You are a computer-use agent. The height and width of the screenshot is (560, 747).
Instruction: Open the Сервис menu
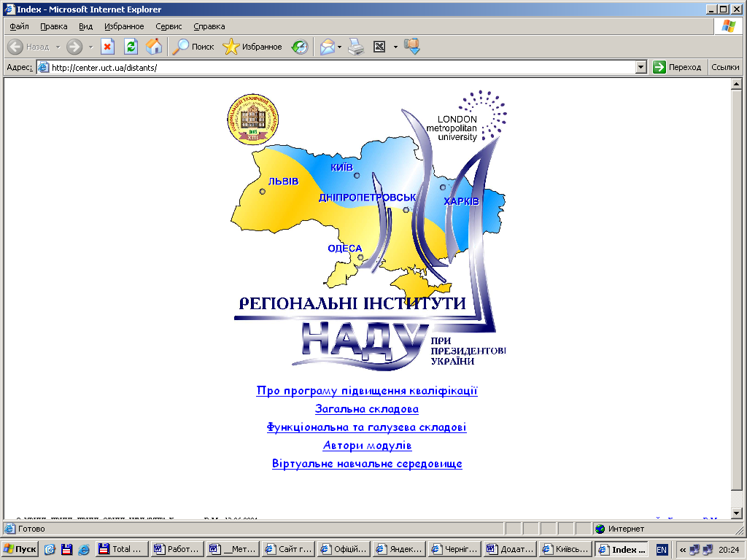pyautogui.click(x=169, y=26)
